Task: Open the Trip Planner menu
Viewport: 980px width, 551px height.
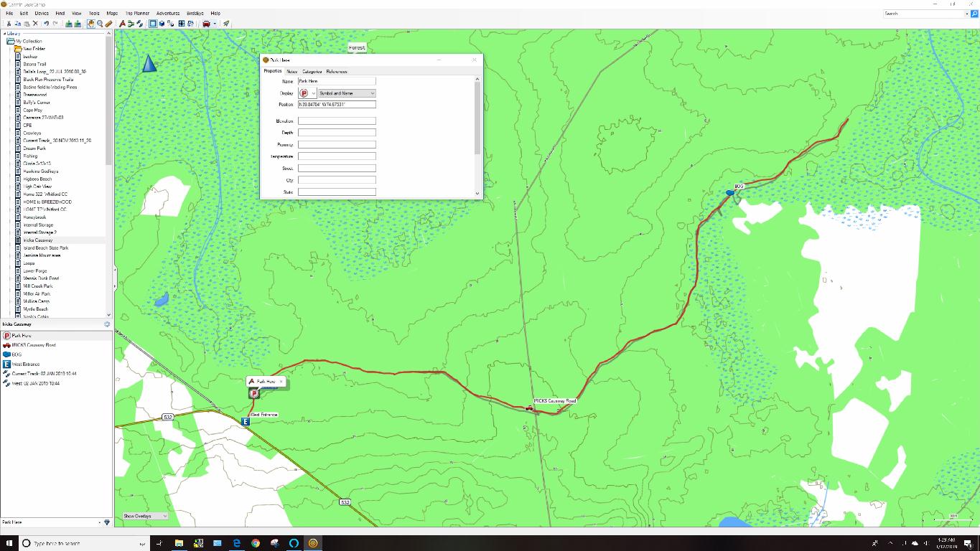Action: [137, 13]
